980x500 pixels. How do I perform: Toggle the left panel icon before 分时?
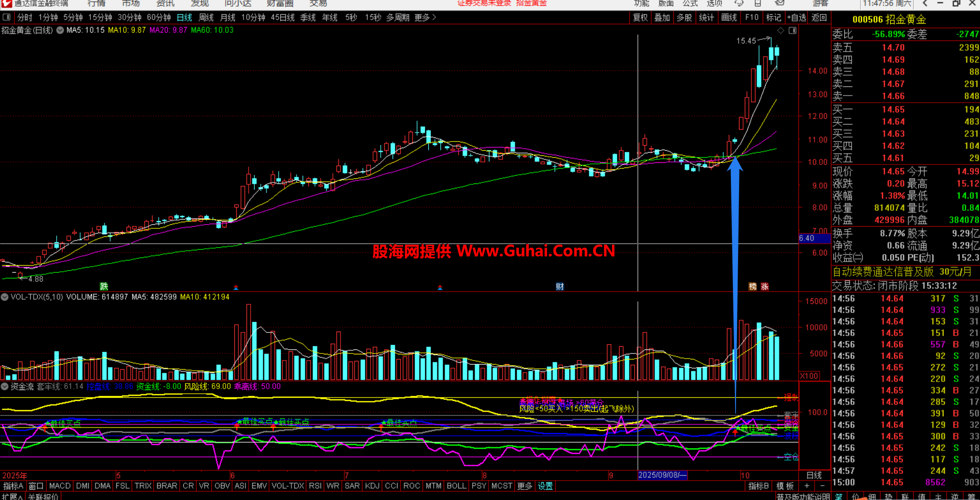tap(7, 17)
